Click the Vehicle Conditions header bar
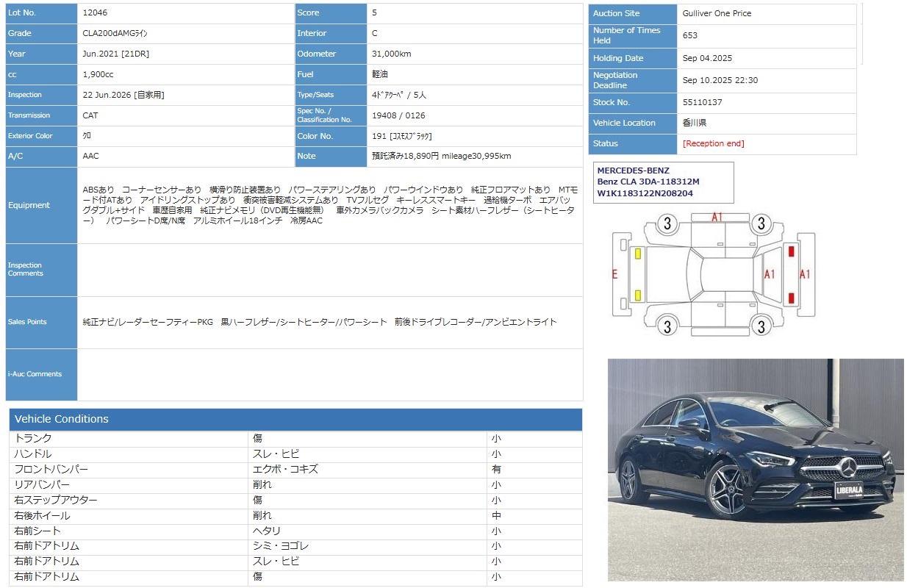Viewport: 907px width, 588px height. (295, 419)
